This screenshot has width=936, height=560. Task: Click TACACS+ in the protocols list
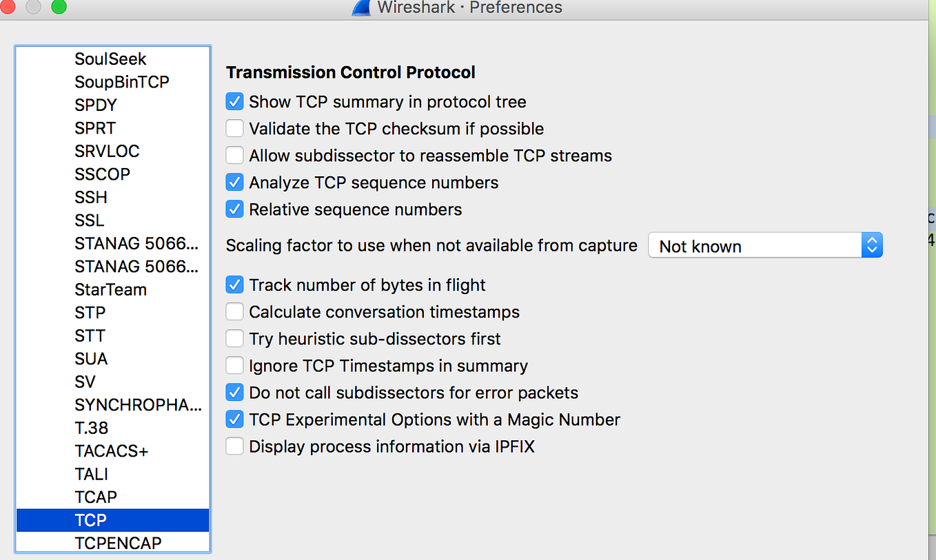pyautogui.click(x=111, y=451)
